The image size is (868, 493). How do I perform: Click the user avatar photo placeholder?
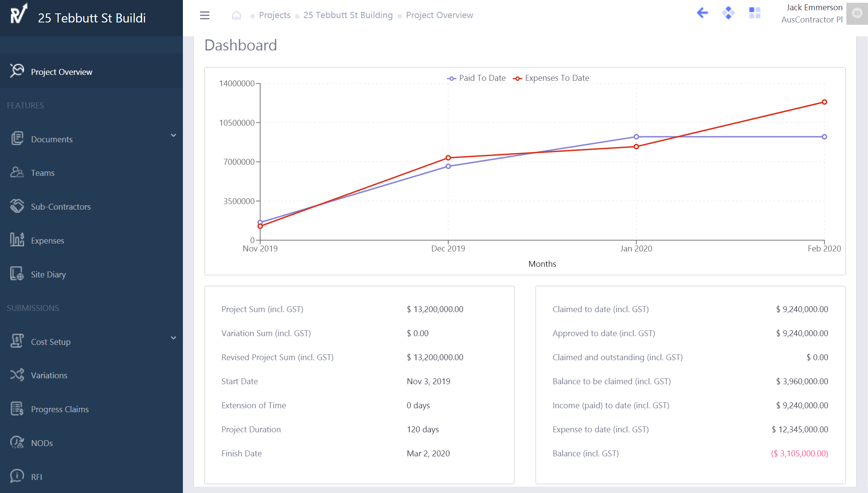click(x=856, y=14)
